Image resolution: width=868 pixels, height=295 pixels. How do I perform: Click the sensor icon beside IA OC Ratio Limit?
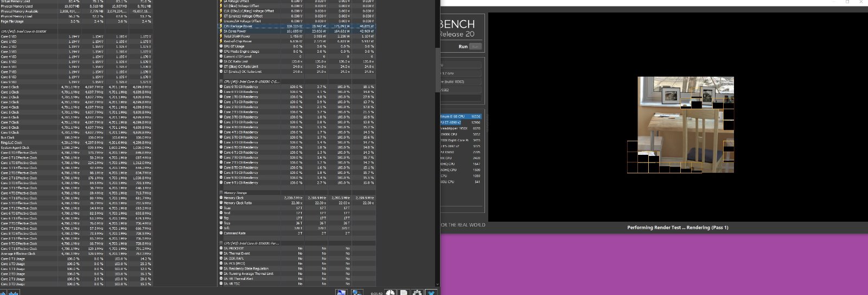tap(221, 61)
